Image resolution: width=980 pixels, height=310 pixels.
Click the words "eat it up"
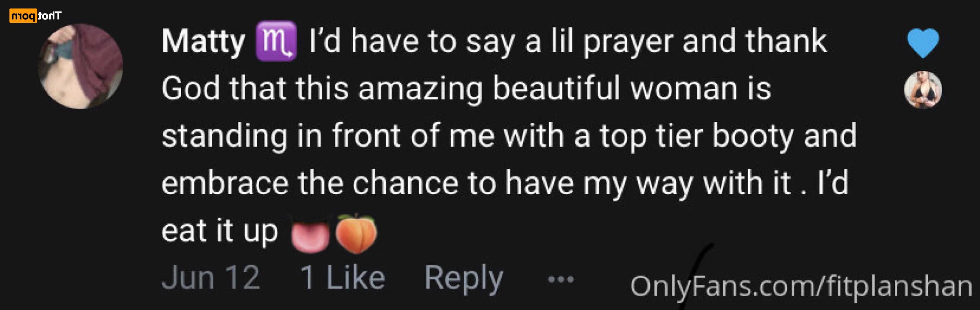(x=220, y=231)
